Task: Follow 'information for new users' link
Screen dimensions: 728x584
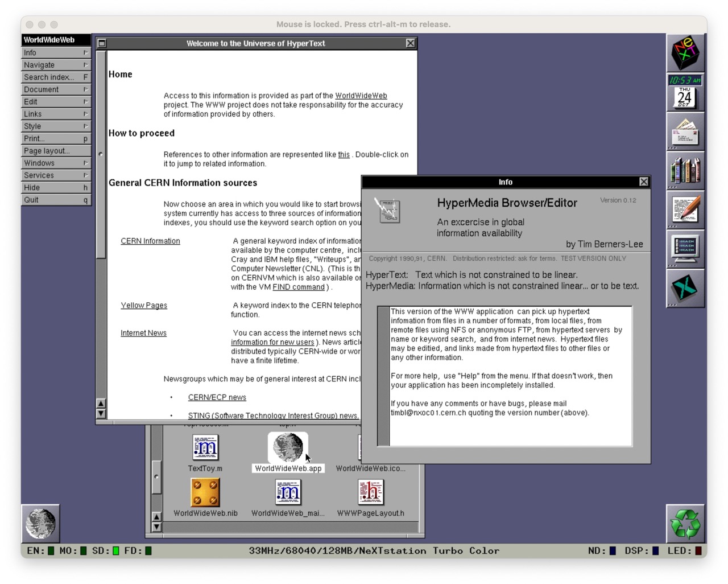Action: 272,342
